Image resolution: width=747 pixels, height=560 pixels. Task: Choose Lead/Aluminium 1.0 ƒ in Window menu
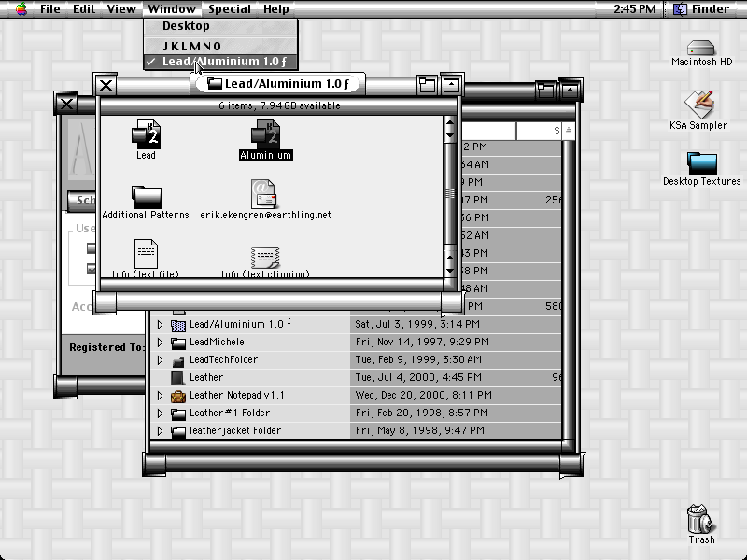point(220,62)
